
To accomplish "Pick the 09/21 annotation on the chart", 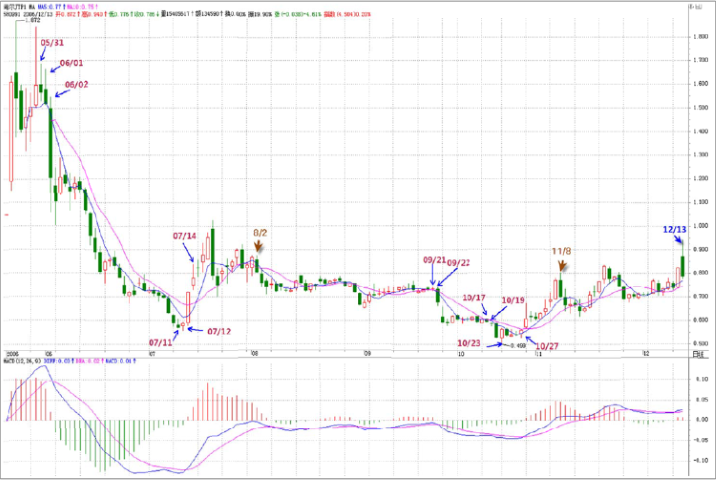I will pyautogui.click(x=433, y=259).
